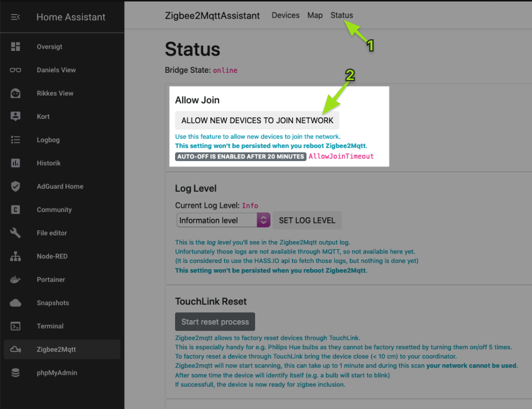Image resolution: width=532 pixels, height=409 pixels.
Task: Click Start reset process button
Action: [x=215, y=322]
